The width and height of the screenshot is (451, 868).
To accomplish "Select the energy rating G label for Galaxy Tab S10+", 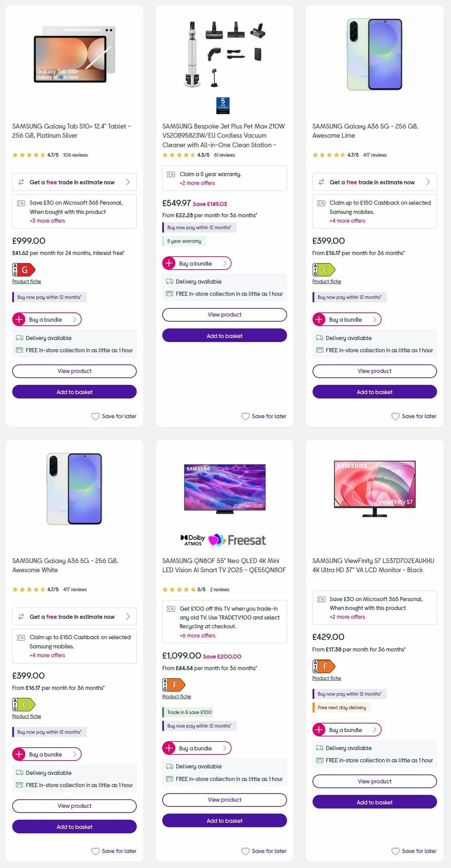I will click(x=24, y=270).
